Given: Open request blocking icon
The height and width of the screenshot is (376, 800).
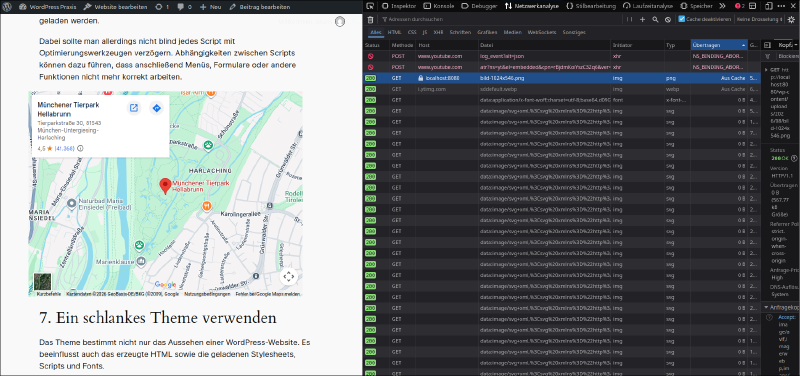Looking at the screenshot, I should 667,19.
